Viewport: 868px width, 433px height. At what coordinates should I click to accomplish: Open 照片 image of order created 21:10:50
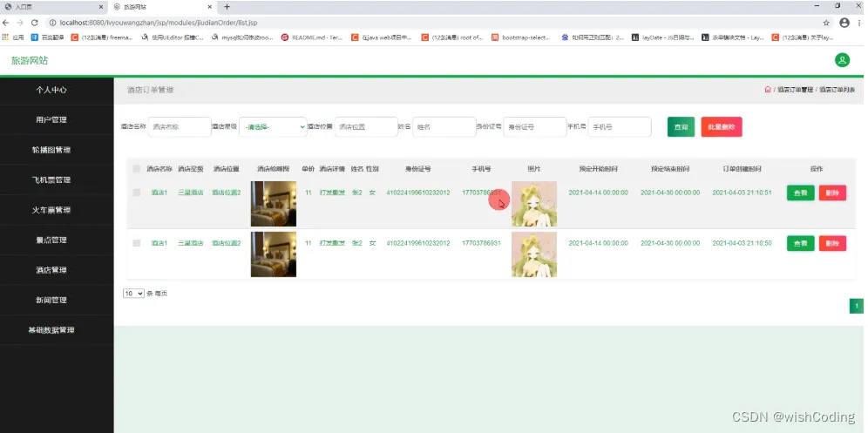[x=534, y=254]
